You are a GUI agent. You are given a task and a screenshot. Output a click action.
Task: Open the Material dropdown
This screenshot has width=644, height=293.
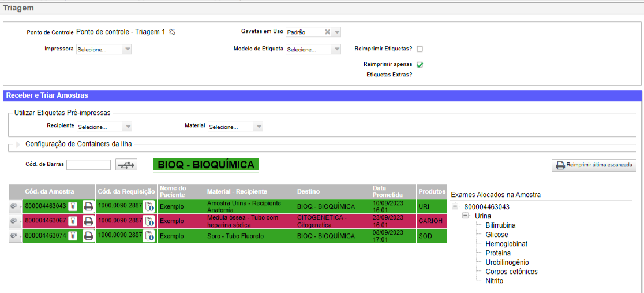click(235, 127)
